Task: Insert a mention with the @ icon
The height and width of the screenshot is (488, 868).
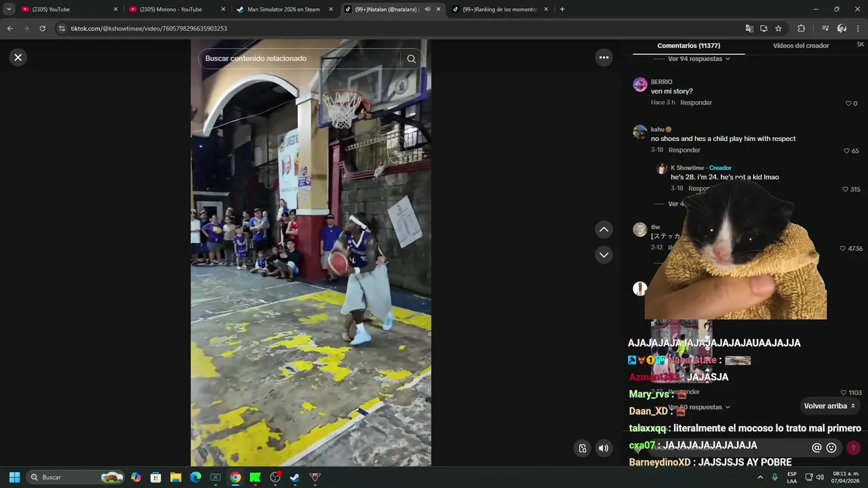Action: 816,448
